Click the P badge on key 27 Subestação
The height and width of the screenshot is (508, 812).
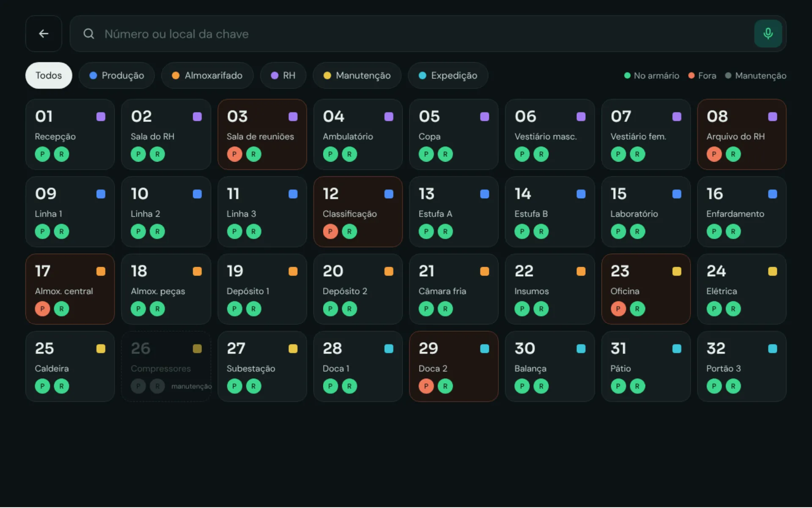234,386
